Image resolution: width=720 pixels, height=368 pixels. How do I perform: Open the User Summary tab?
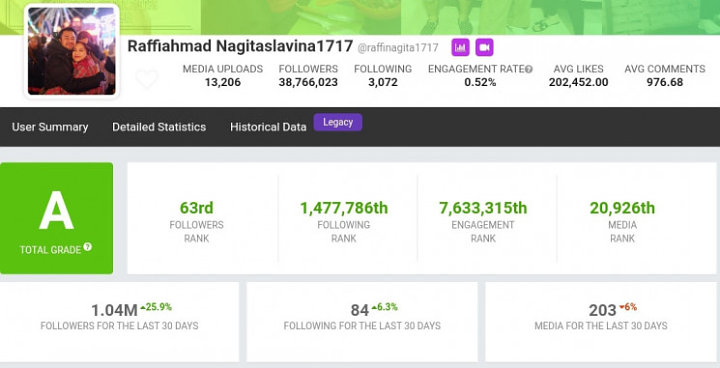click(50, 127)
